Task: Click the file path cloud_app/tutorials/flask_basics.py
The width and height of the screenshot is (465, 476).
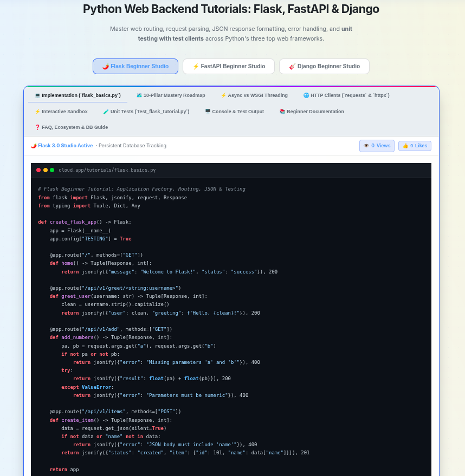Action: click(107, 170)
